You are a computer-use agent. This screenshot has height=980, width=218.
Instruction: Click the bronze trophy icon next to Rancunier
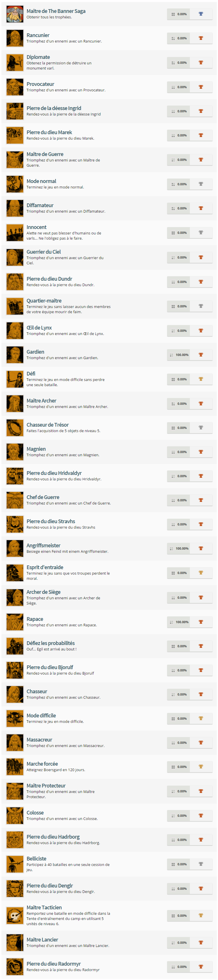pos(201,38)
